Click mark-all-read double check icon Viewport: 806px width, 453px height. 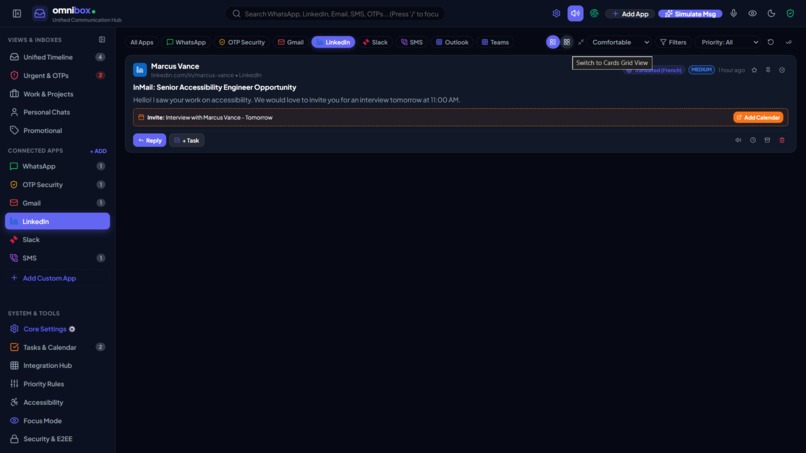(x=789, y=42)
